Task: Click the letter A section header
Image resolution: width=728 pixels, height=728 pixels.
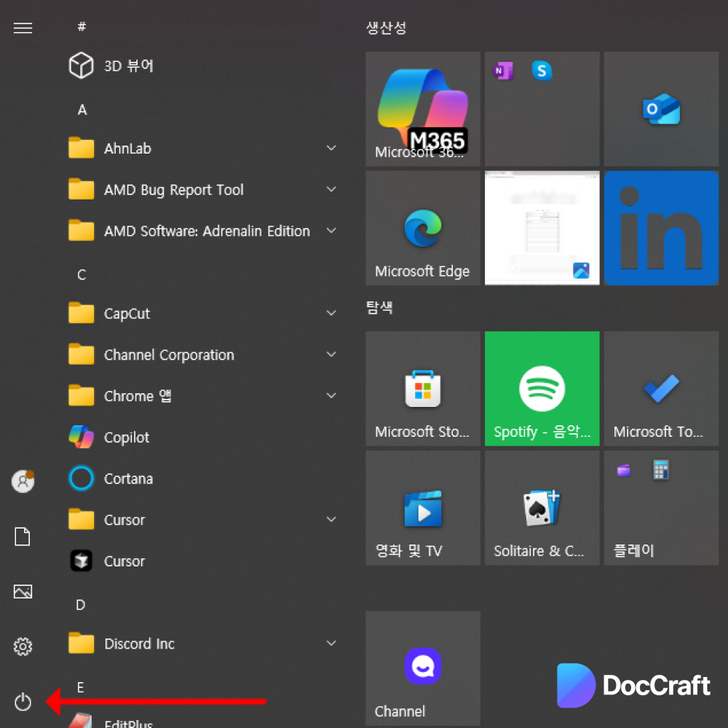Action: click(82, 110)
